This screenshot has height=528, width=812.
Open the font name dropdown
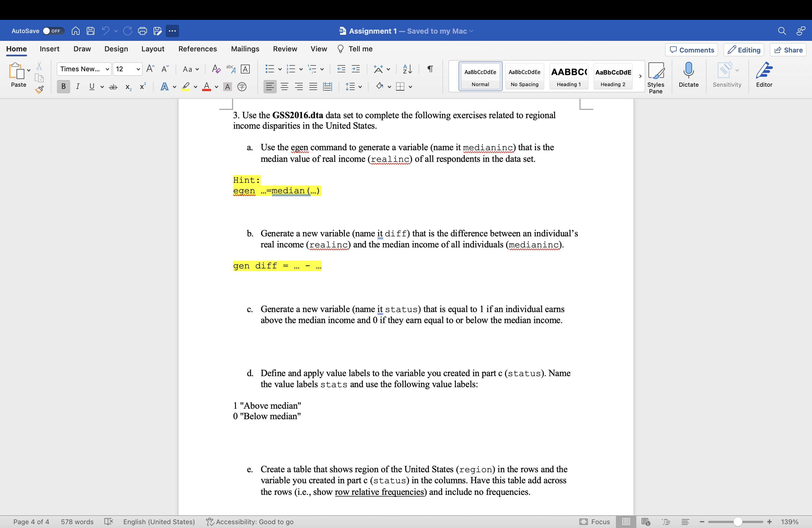click(x=107, y=69)
